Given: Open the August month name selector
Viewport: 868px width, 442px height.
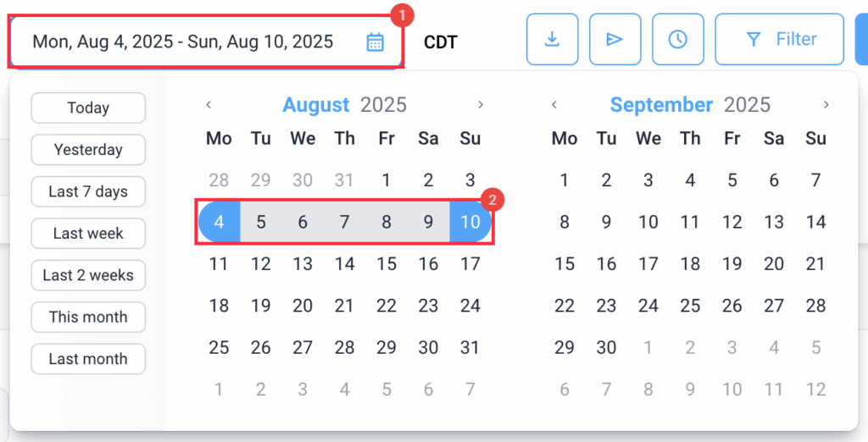Looking at the screenshot, I should pos(316,104).
